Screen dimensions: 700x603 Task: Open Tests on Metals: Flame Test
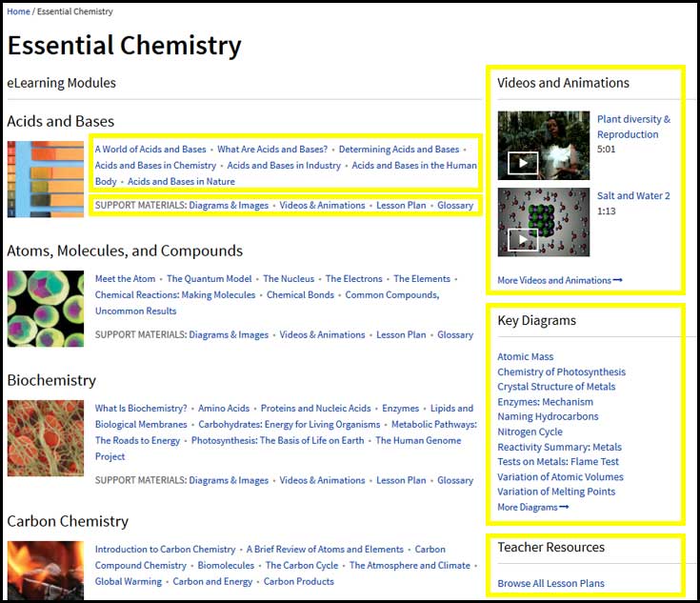coord(557,462)
